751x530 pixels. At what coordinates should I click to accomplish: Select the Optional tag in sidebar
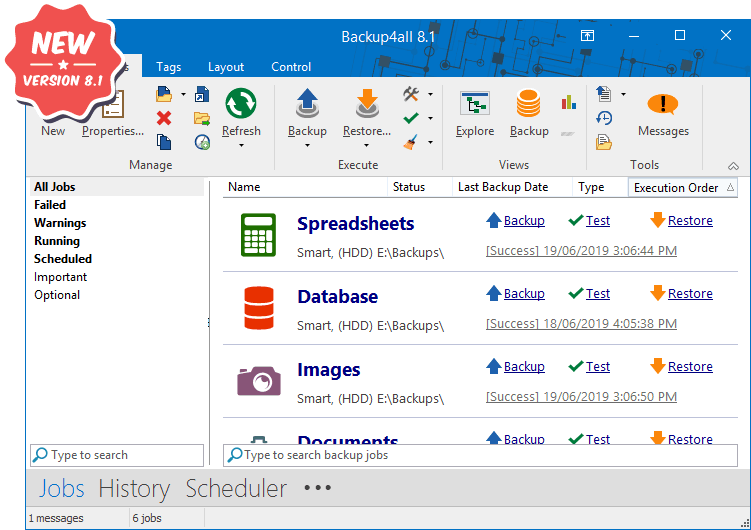tap(57, 295)
